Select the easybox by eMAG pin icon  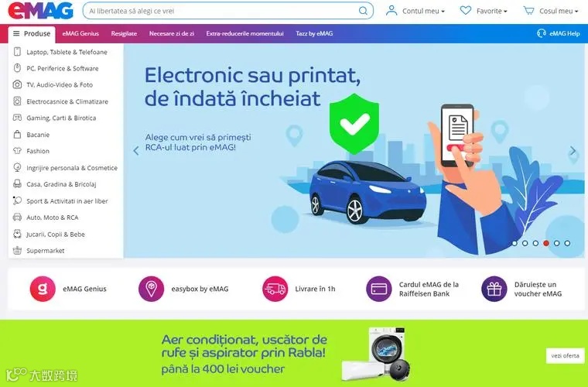(151, 289)
